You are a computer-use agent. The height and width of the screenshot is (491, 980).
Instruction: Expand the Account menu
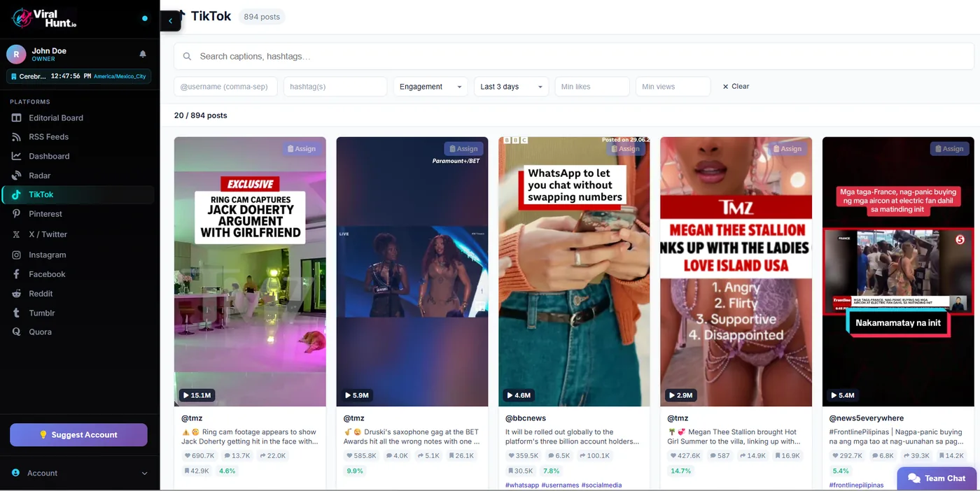(80, 473)
